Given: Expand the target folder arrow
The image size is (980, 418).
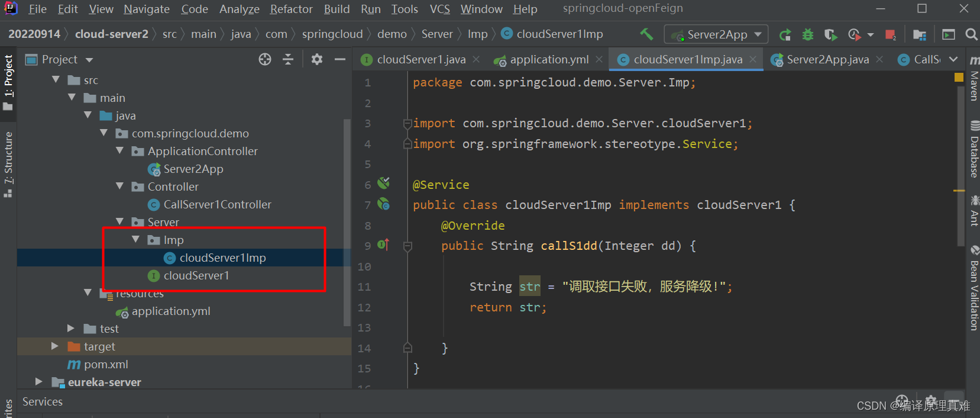Looking at the screenshot, I should (55, 346).
